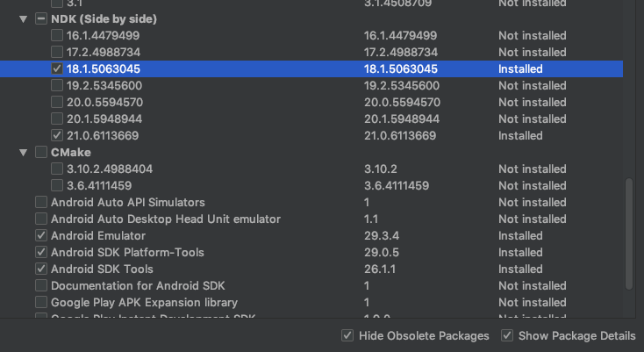Toggle NDK (Side by side) group checkbox
The width and height of the screenshot is (644, 352).
pyautogui.click(x=41, y=18)
